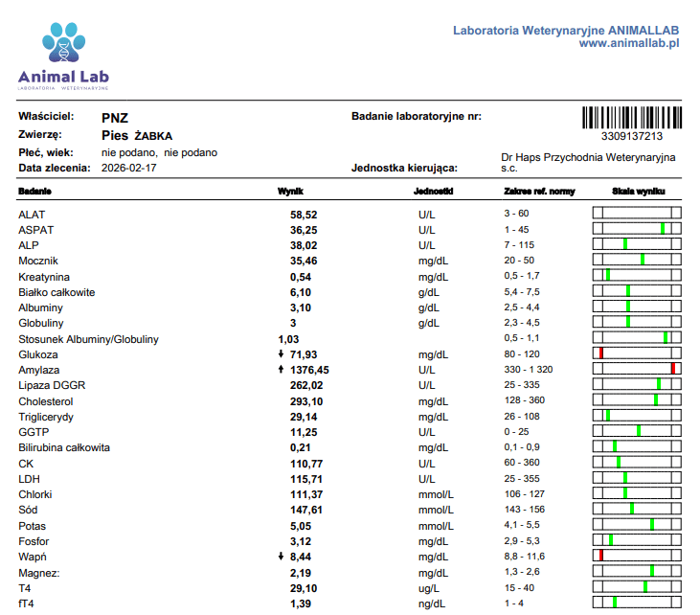Select the Badanie column header
Viewport: 700px width, 615px height.
[x=34, y=192]
